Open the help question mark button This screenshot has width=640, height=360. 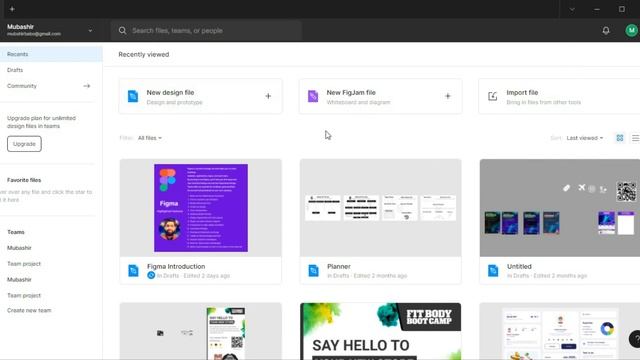635,339
